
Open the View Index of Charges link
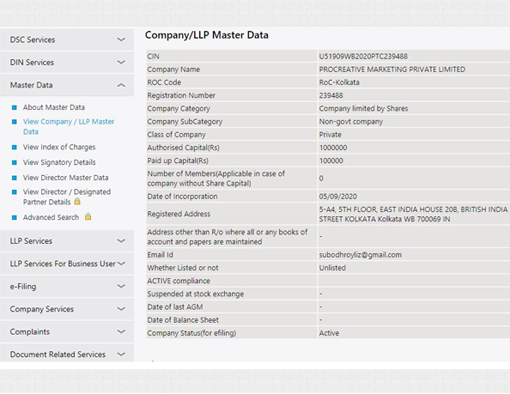point(59,147)
